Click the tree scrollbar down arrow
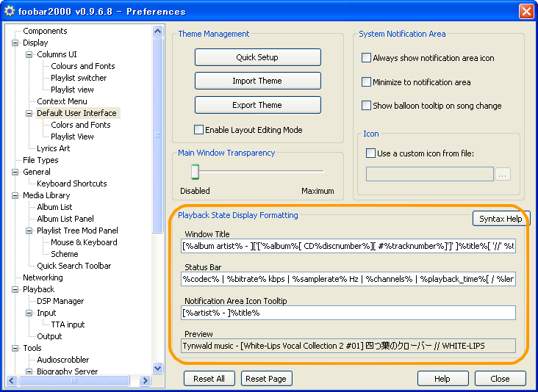Screen dimensions: 538x392 click(158, 369)
